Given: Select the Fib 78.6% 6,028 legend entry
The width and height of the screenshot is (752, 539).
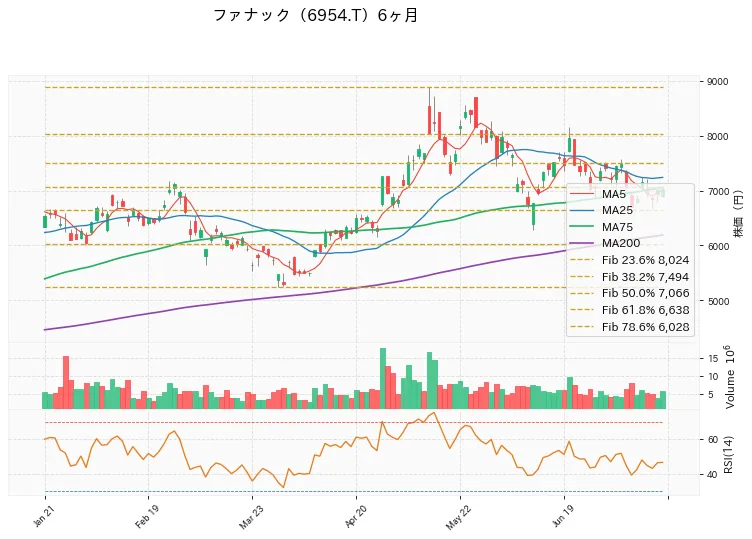Looking at the screenshot, I should click(630, 327).
